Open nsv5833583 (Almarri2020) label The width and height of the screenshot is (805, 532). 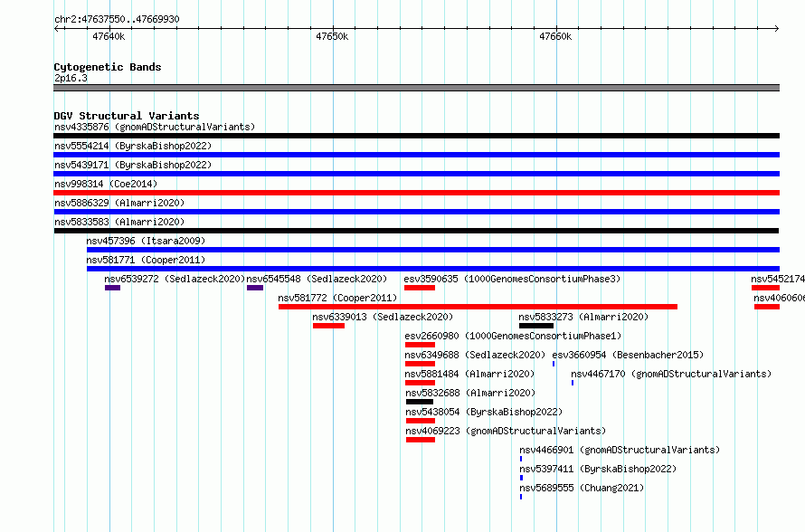[x=119, y=222]
